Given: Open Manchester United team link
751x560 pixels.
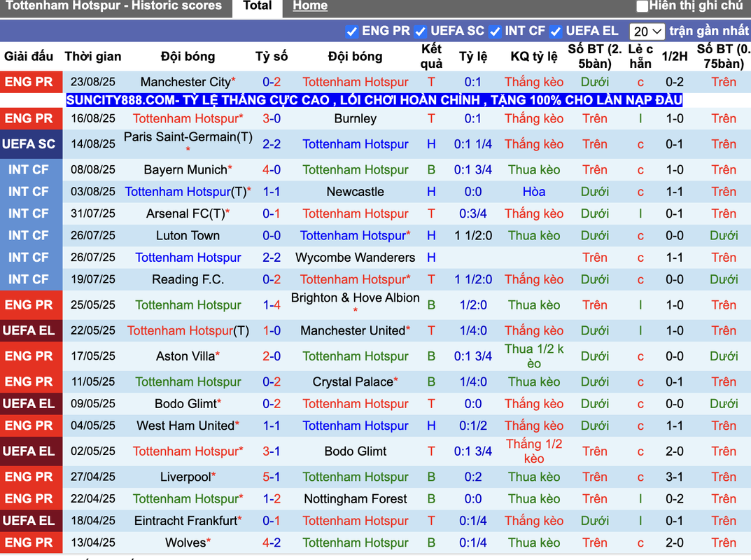Looking at the screenshot, I should point(353,330).
